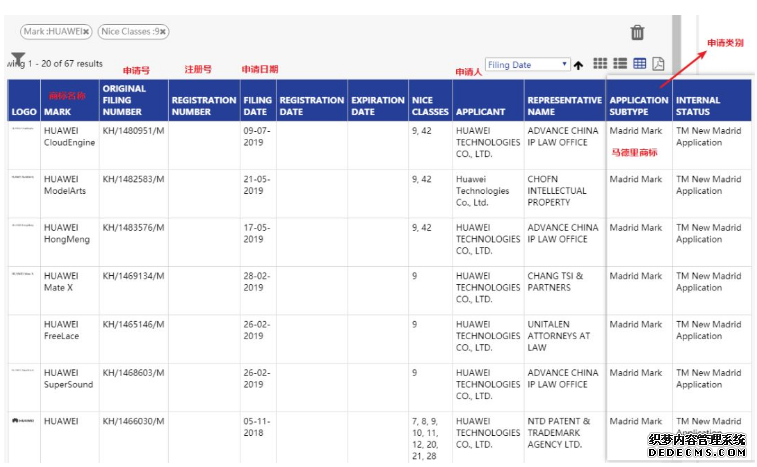This screenshot has height=467, width=757.
Task: Select filing number KH/1469134/M
Action: click(x=133, y=276)
